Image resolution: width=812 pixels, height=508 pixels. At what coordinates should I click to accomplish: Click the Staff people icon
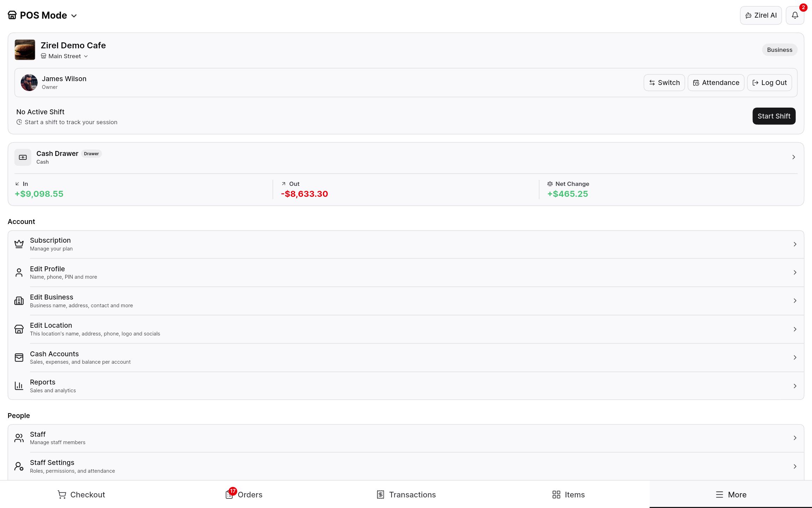click(19, 438)
